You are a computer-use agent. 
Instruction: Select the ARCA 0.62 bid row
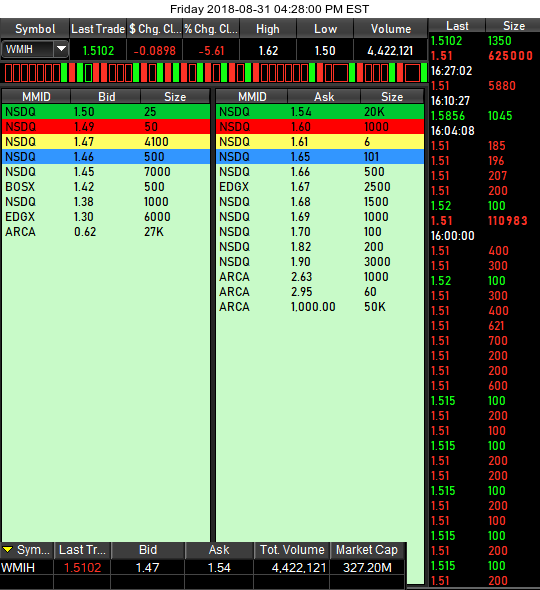click(x=106, y=232)
